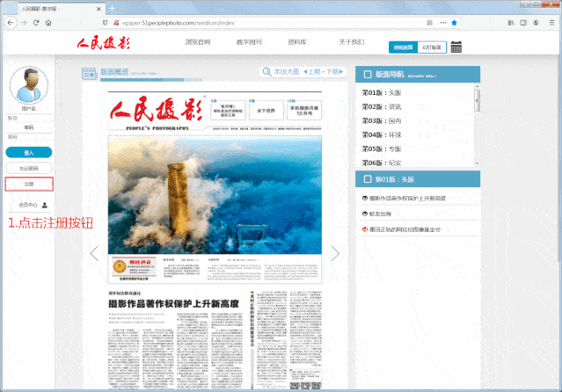Toggle the browser sidebar icon
The height and width of the screenshot is (392, 562).
[x=523, y=23]
